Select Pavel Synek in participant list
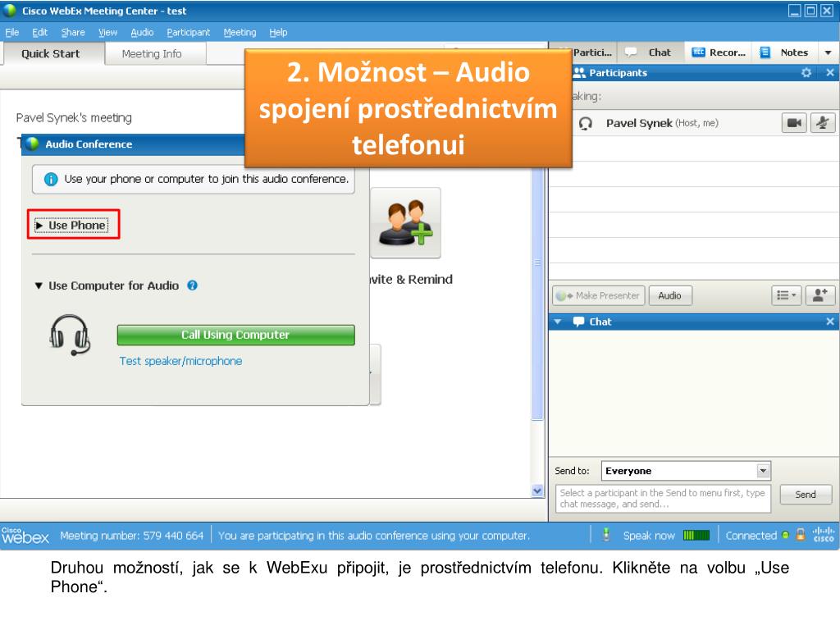 pyautogui.click(x=693, y=123)
